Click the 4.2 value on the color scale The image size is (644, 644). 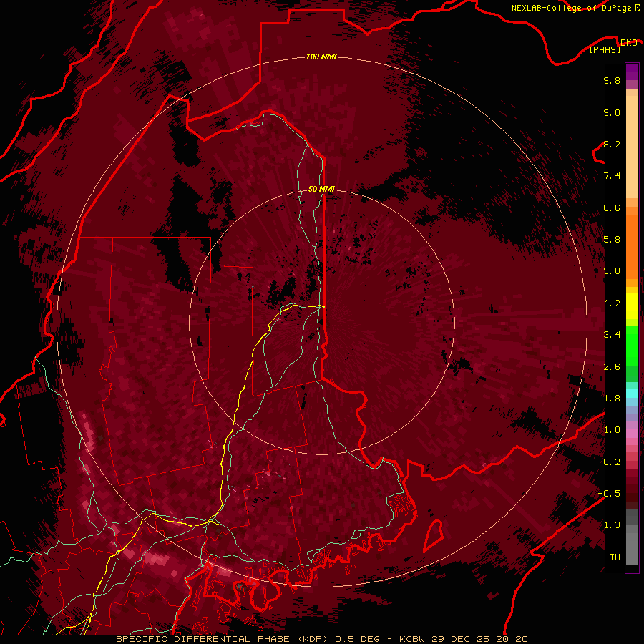(x=612, y=303)
